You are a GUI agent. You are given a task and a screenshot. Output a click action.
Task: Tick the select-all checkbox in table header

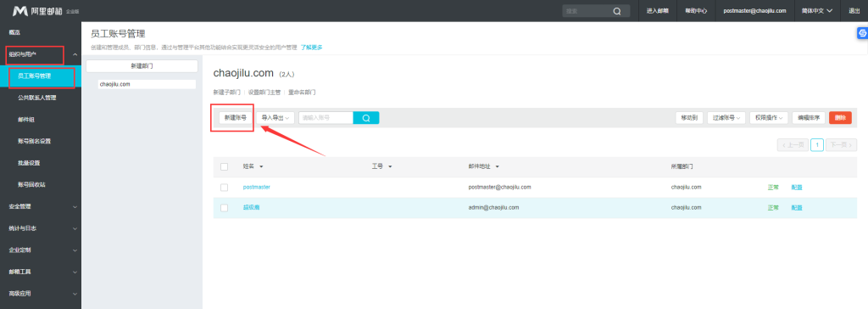click(x=224, y=166)
